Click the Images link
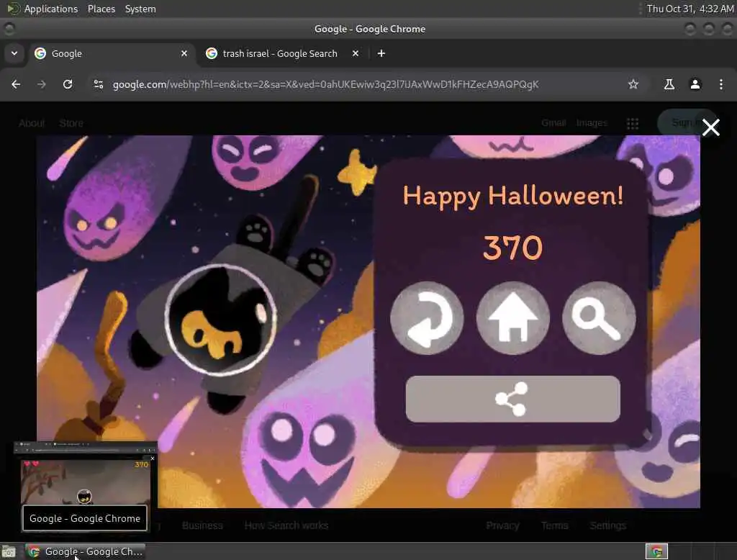Image resolution: width=737 pixels, height=560 pixels. point(592,122)
